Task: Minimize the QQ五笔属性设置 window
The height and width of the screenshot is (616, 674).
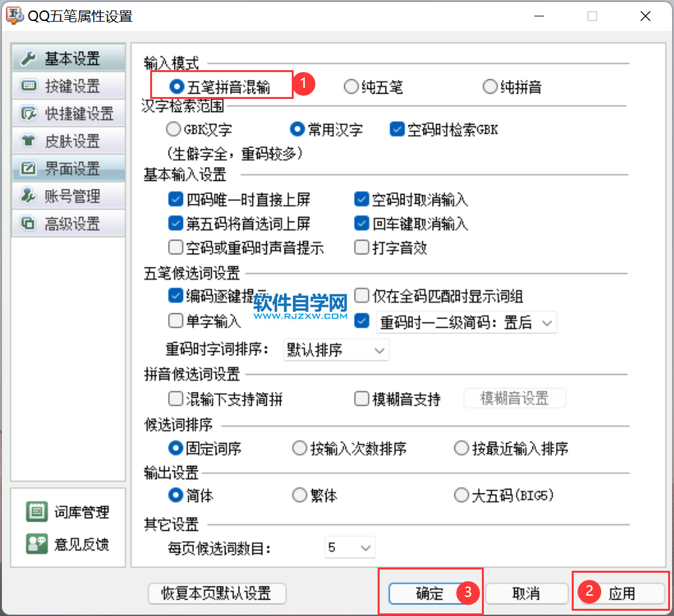Action: pos(540,16)
